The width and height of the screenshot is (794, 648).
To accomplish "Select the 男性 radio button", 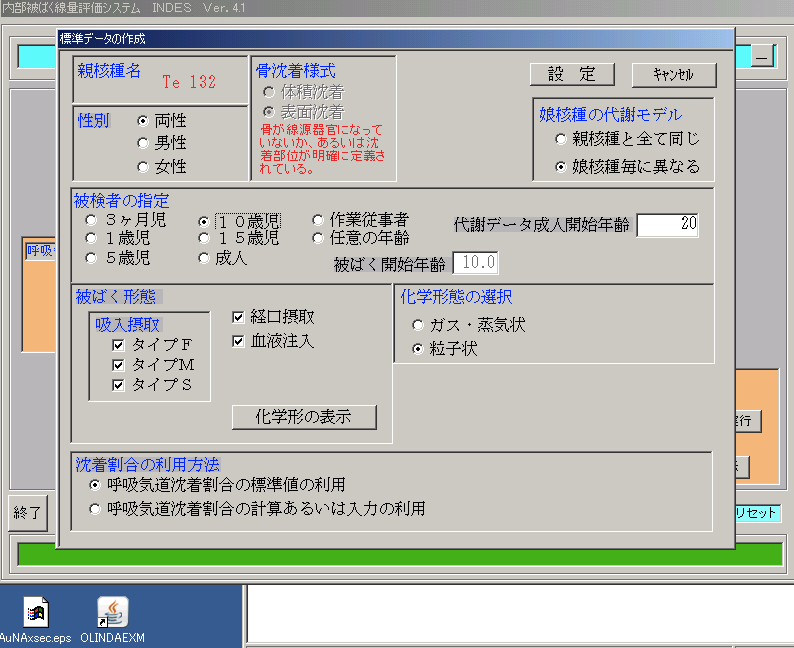I will 143,143.
